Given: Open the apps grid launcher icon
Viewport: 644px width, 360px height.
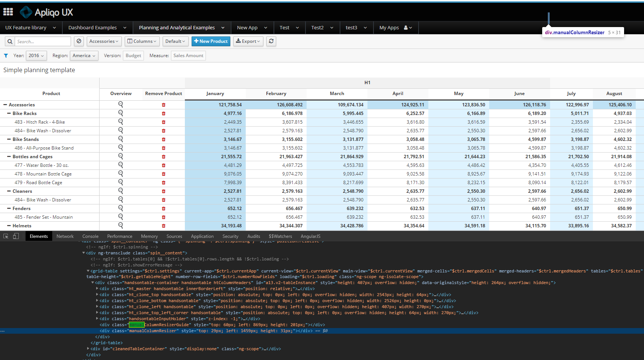Looking at the screenshot, I should point(8,12).
